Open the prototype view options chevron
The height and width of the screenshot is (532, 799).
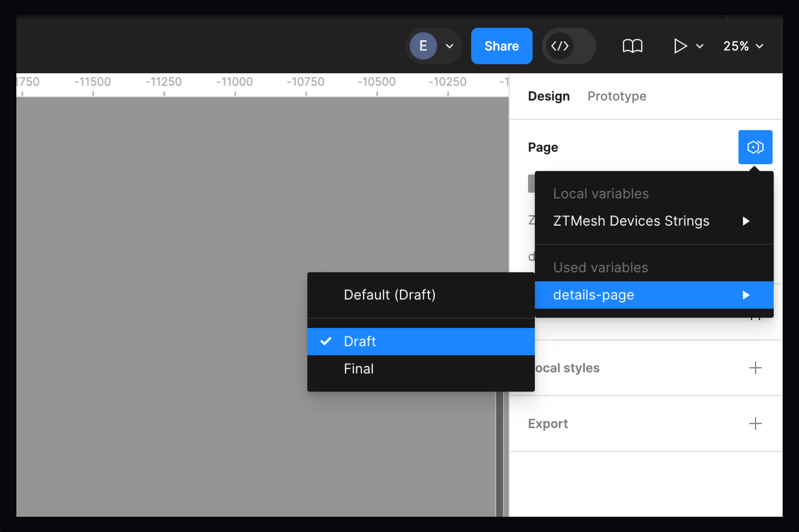pyautogui.click(x=700, y=46)
